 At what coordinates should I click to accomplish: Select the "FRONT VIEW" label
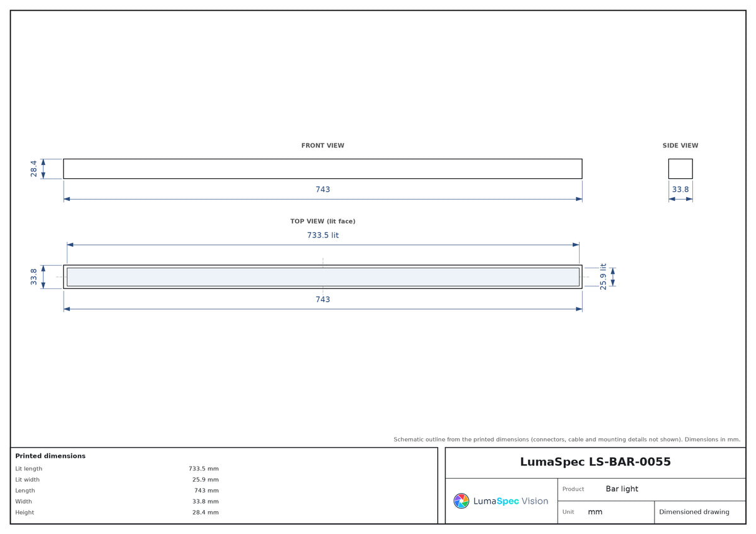323,145
